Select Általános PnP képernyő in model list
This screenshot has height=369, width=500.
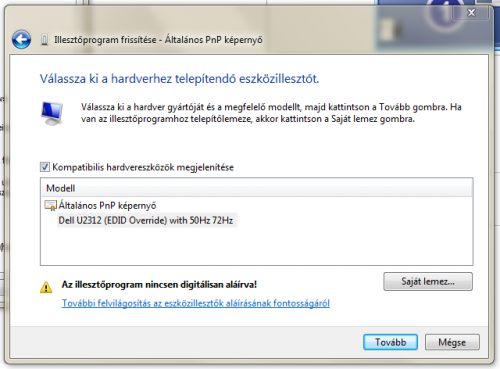tap(107, 205)
